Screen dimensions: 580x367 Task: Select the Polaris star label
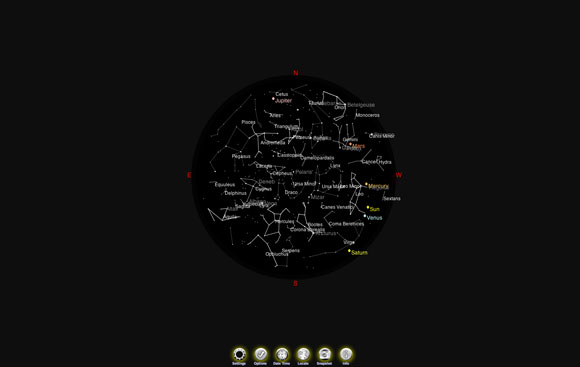point(304,172)
